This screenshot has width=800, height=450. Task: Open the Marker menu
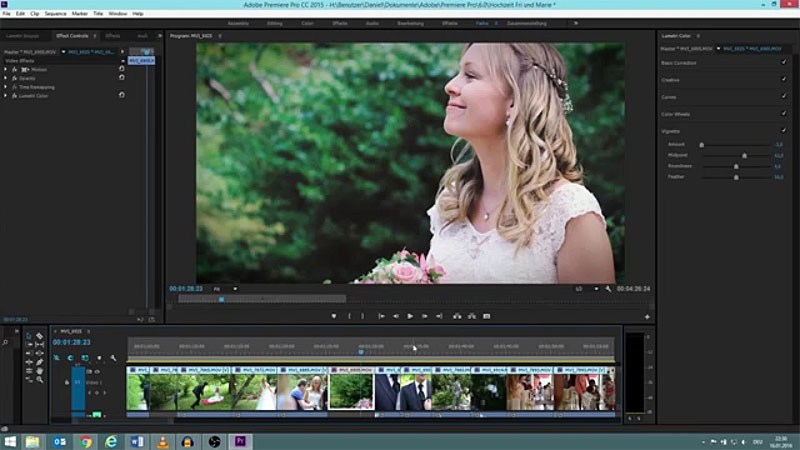tap(80, 14)
